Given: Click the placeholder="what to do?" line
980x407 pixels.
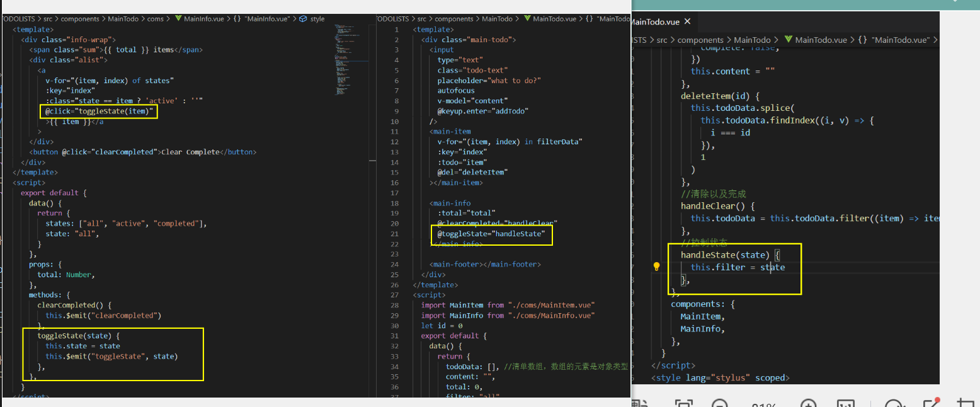Looking at the screenshot, I should tap(489, 81).
